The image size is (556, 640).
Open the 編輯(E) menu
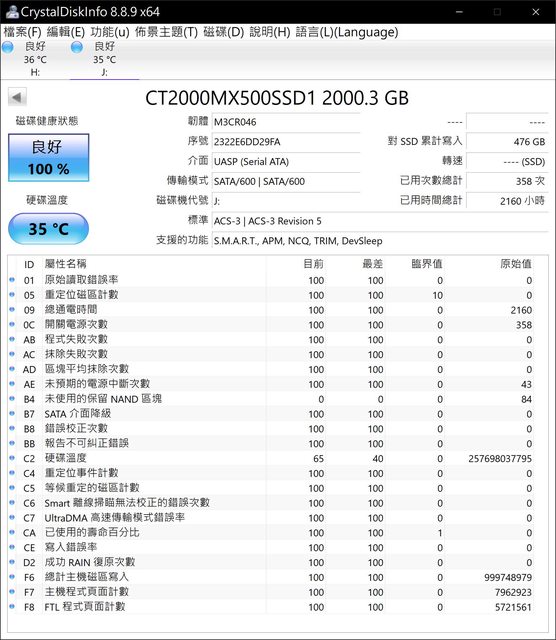point(66,32)
